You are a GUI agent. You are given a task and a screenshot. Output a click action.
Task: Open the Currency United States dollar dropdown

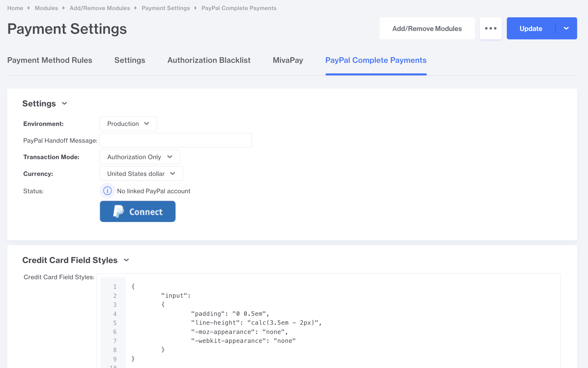coord(141,174)
